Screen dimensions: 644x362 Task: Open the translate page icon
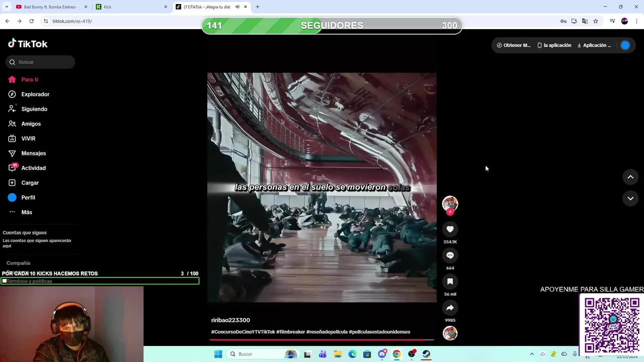pyautogui.click(x=585, y=21)
